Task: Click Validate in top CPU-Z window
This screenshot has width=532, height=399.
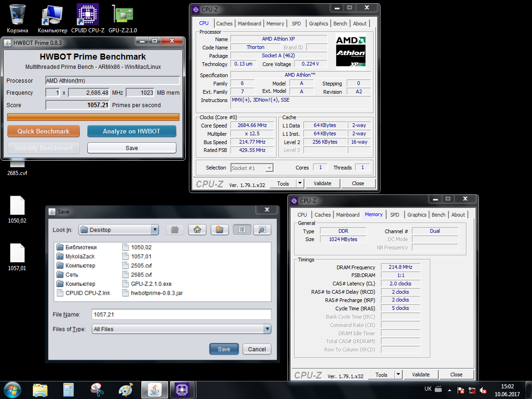Action: pos(322,183)
